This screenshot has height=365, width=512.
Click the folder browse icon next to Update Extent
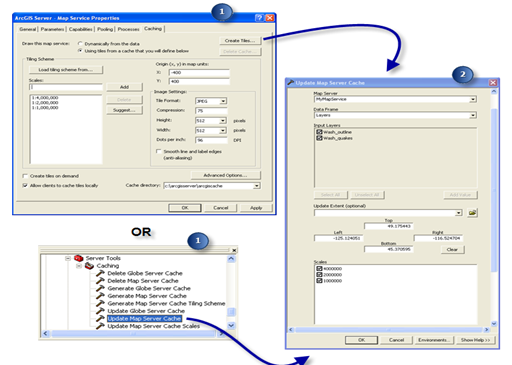coord(472,212)
